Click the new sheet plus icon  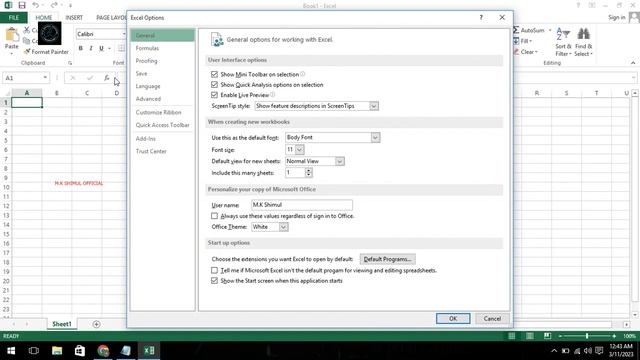click(x=96, y=324)
